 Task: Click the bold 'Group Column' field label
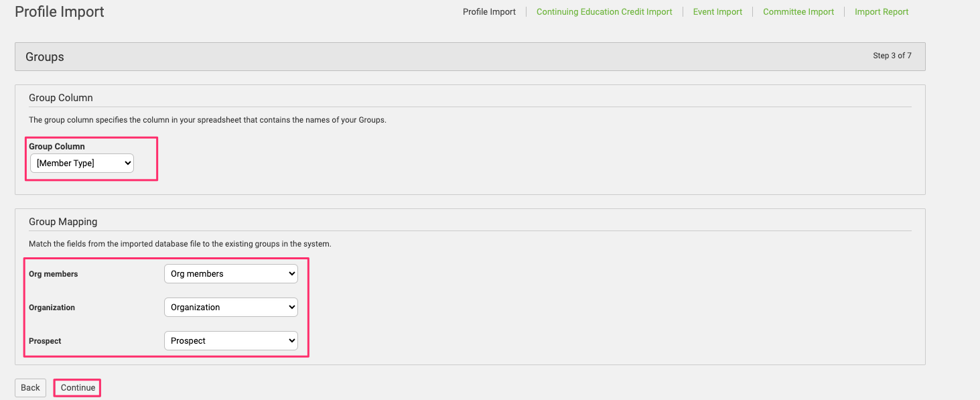click(x=57, y=146)
